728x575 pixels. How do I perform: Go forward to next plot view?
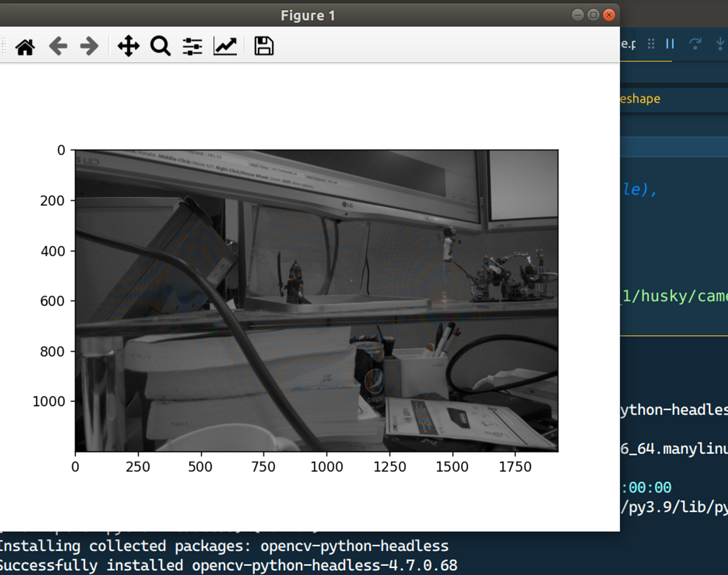pos(89,46)
